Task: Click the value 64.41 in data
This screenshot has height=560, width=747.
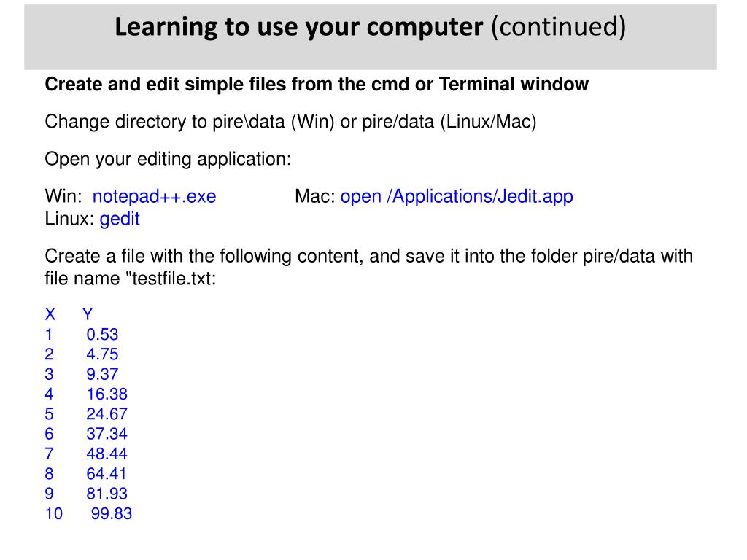Action: pos(107,474)
